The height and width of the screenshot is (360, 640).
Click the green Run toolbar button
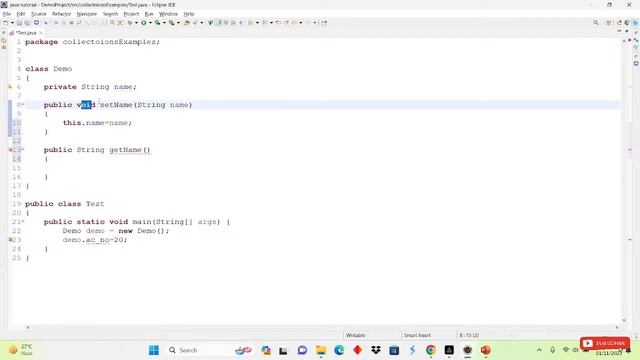point(144,23)
